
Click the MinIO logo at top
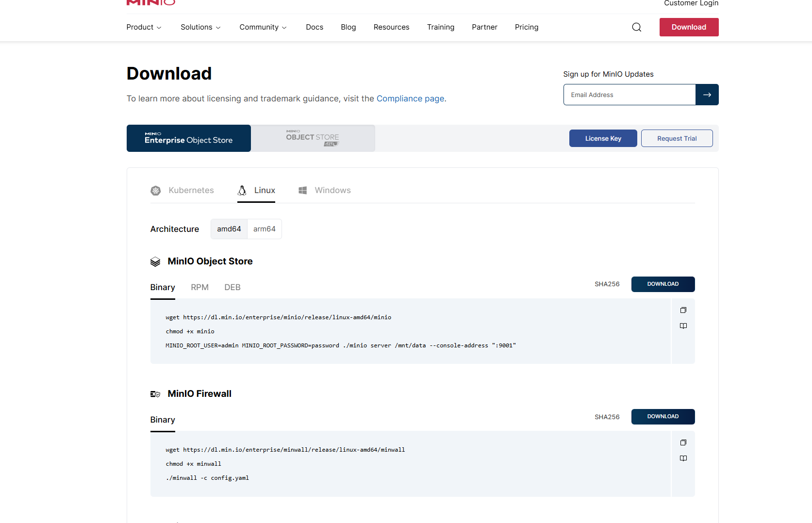click(151, 2)
